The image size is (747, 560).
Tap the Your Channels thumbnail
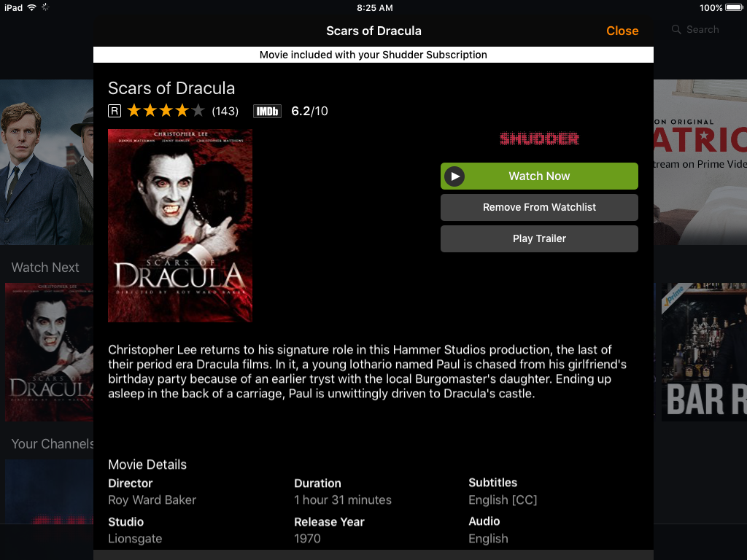pyautogui.click(x=49, y=491)
